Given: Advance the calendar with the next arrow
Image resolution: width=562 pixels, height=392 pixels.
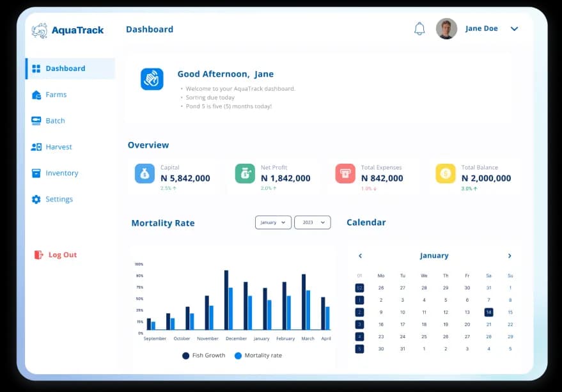Looking at the screenshot, I should 510,256.
